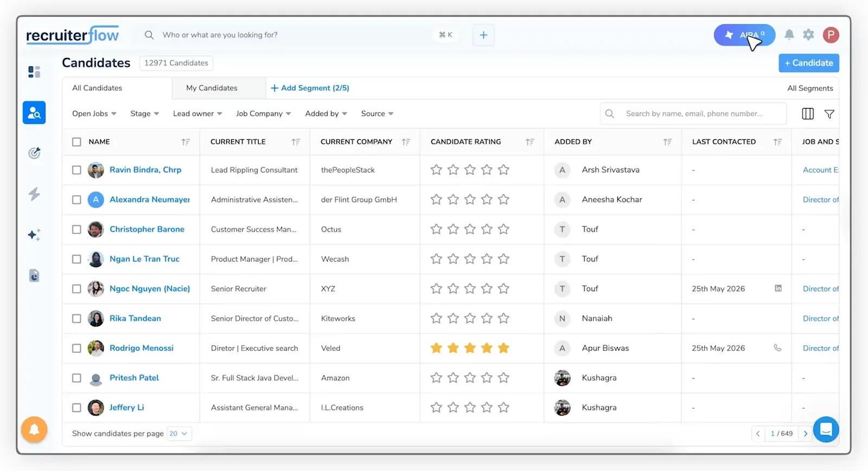Open notifications bell in top bar

pyautogui.click(x=789, y=35)
